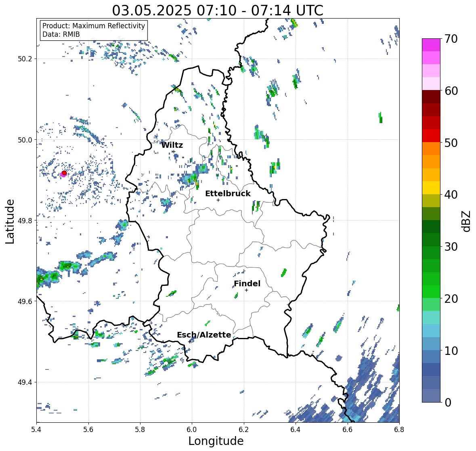Click the 49.6 latitude tick label
The image size is (476, 451).
point(25,301)
